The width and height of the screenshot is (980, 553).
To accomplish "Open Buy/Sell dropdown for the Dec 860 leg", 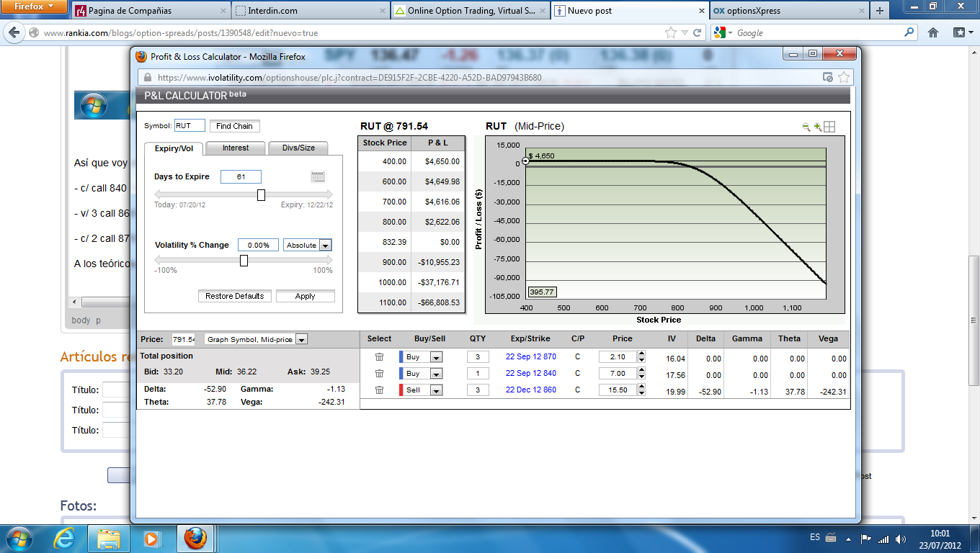I will (x=435, y=390).
